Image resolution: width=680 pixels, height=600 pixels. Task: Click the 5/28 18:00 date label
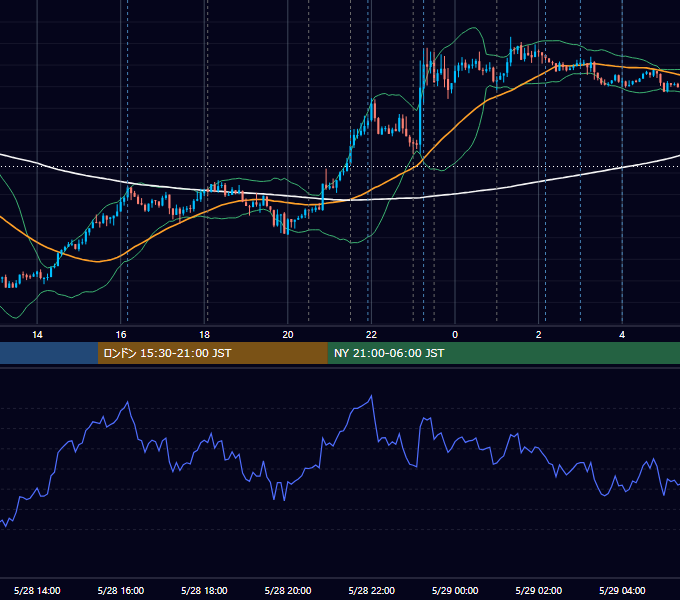tap(204, 590)
